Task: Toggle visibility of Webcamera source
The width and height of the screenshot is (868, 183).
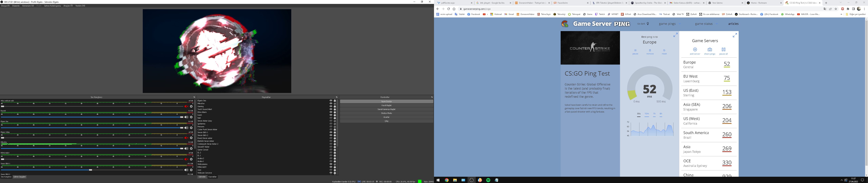Action: [x=331, y=164]
